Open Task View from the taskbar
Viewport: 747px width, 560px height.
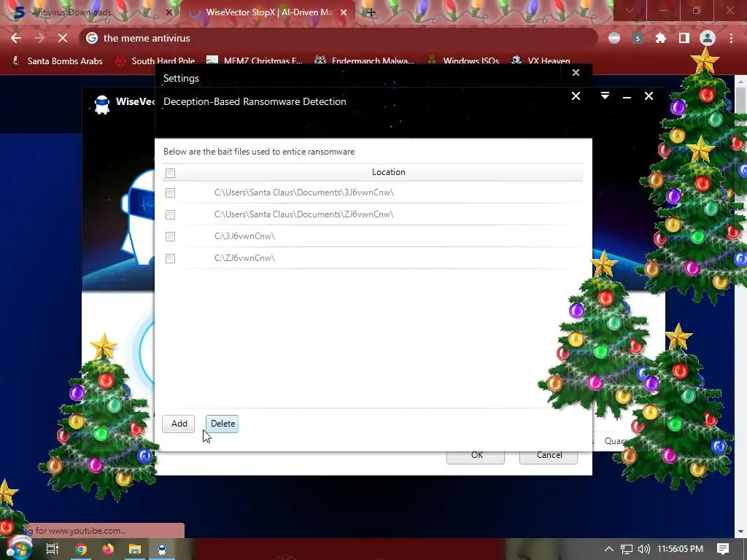53,549
